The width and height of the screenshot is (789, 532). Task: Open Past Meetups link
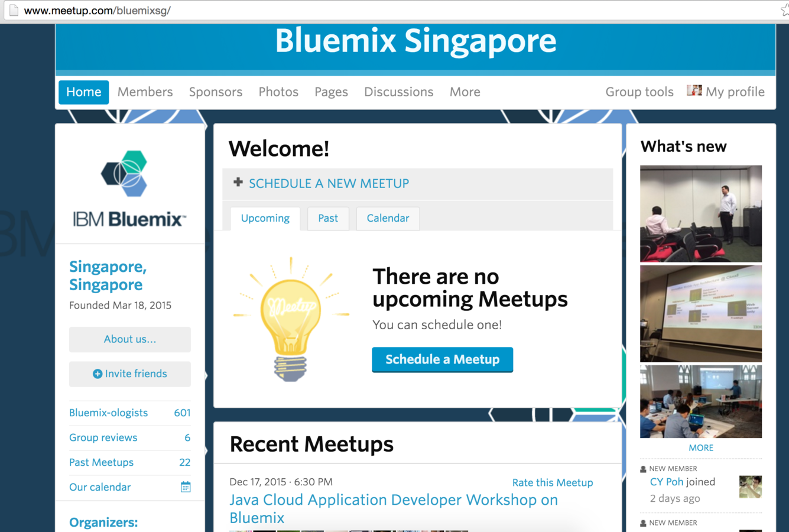click(101, 462)
